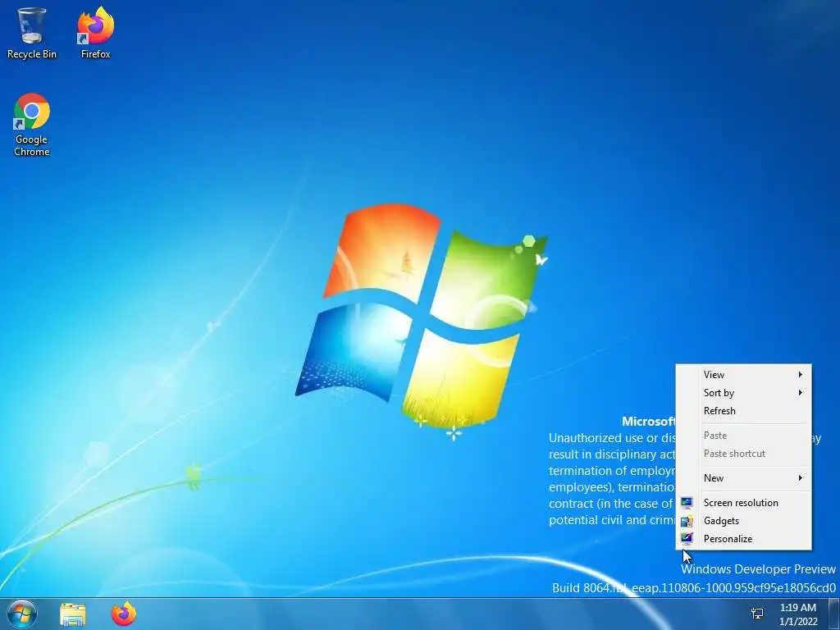Viewport: 840px width, 630px height.
Task: Select the Google Chrome desktop shortcut
Action: click(32, 125)
